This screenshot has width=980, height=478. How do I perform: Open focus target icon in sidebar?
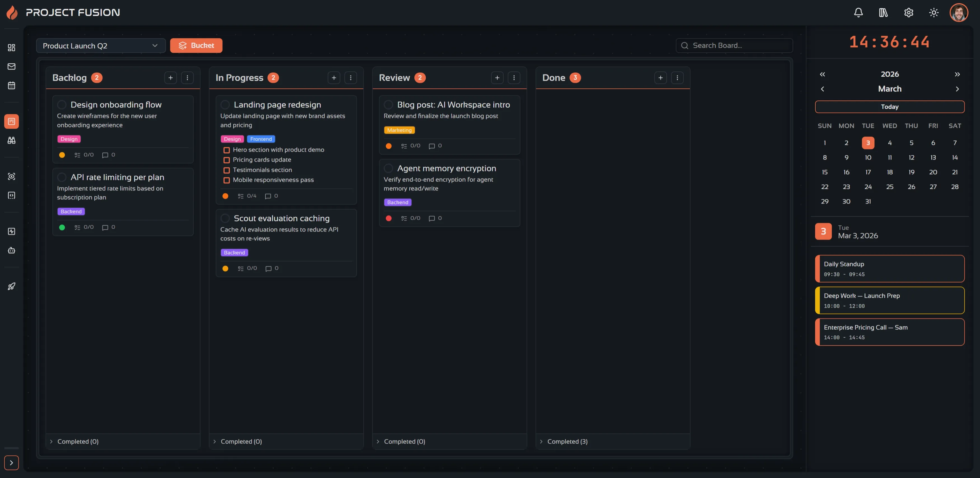click(x=11, y=176)
